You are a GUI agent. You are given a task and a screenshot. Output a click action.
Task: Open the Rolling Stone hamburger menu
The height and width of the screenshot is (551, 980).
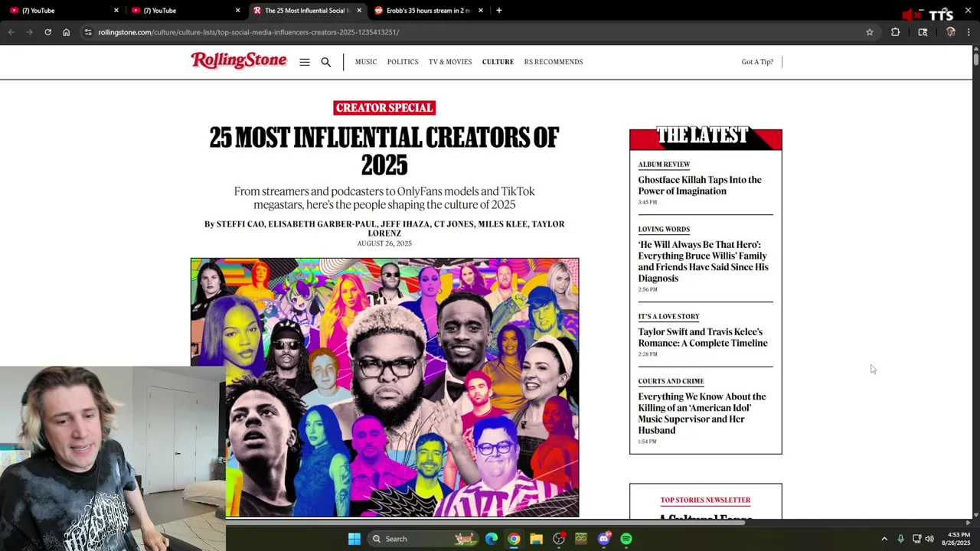tap(305, 62)
